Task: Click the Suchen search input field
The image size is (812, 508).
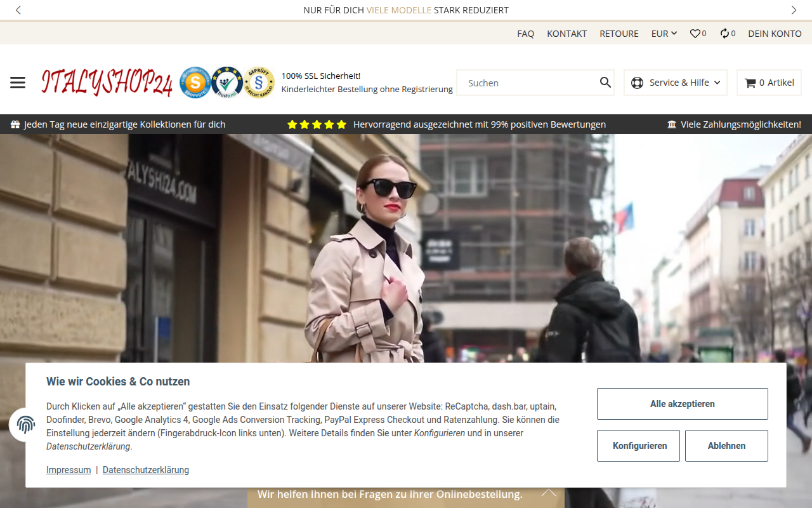Action: click(528, 83)
